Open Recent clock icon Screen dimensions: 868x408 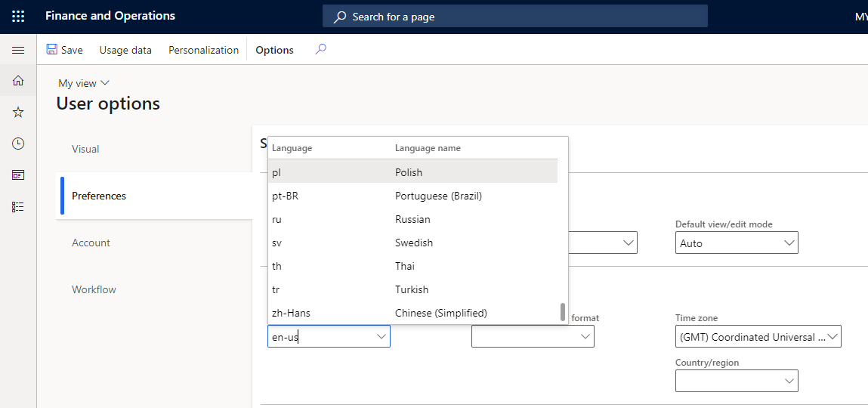[x=18, y=144]
